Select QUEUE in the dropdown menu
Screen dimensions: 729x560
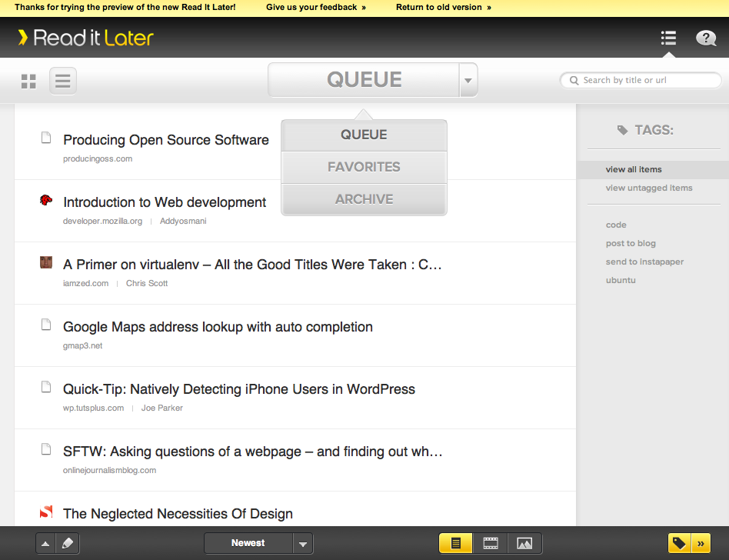[364, 135]
